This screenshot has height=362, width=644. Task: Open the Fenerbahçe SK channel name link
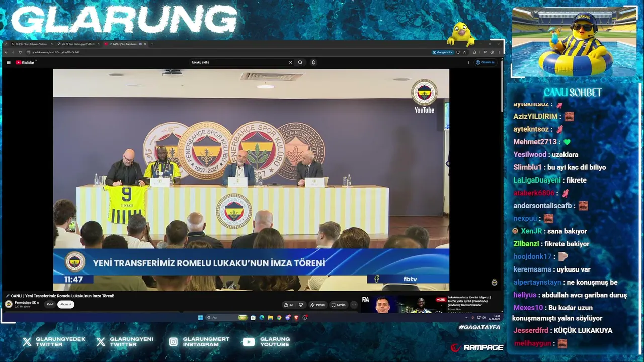pyautogui.click(x=25, y=303)
